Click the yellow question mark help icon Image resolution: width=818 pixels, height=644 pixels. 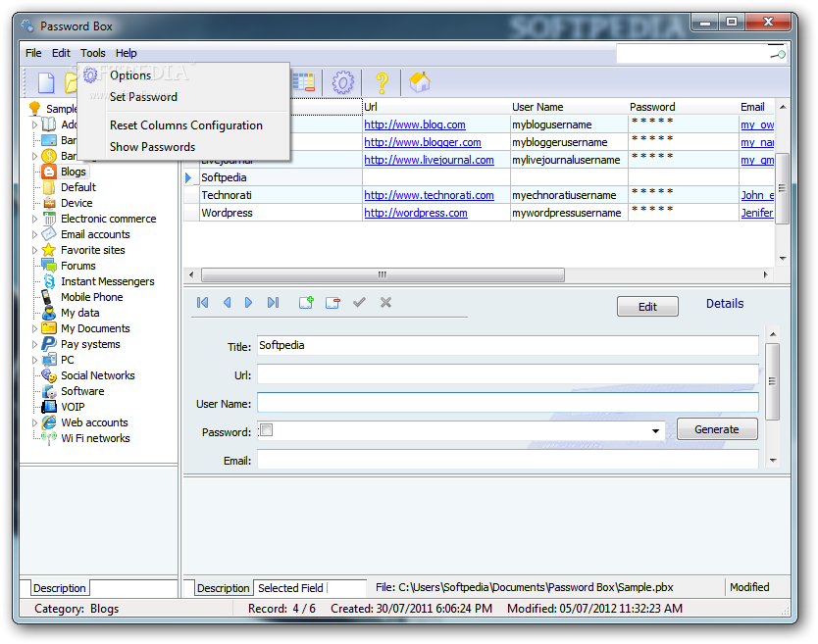tap(382, 83)
